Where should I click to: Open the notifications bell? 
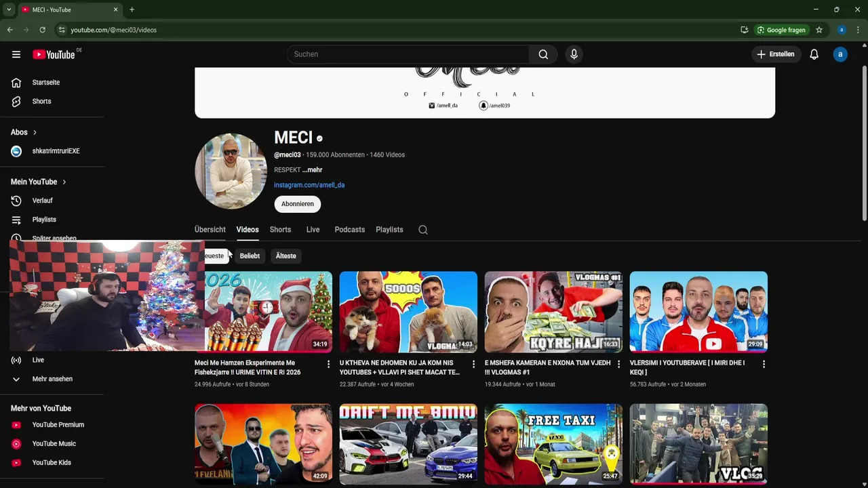(814, 54)
